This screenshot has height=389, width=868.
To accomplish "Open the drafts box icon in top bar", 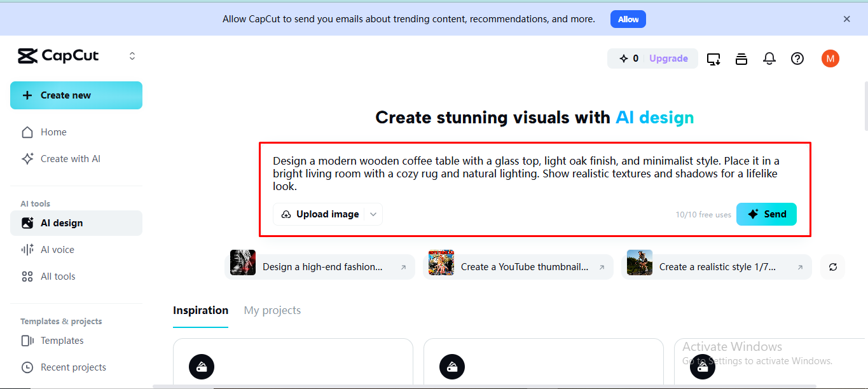I will click(741, 58).
